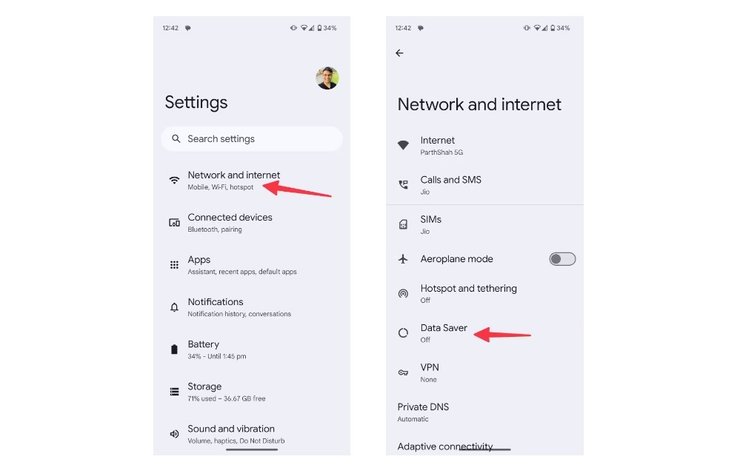
Task: Tap the Connected devices icon
Action: tap(174, 223)
